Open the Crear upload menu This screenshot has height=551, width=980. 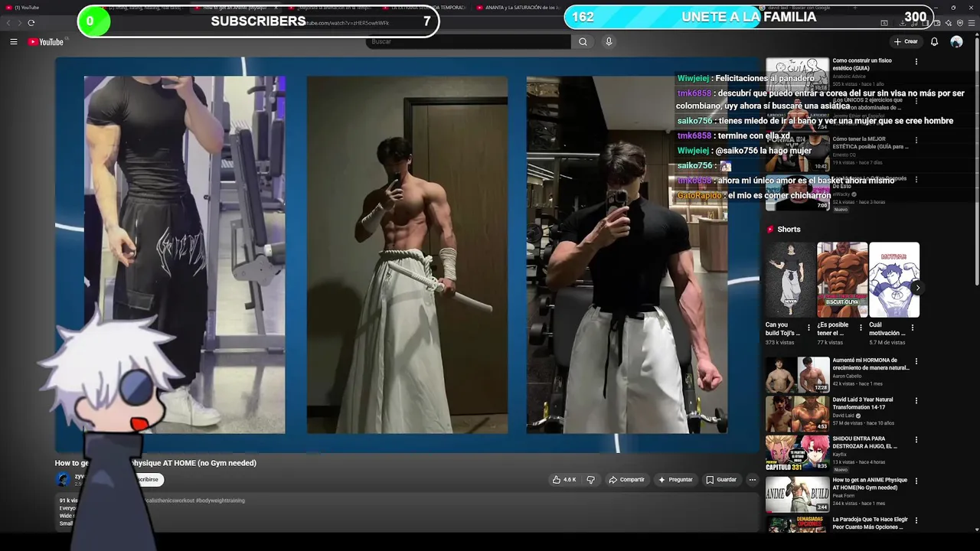[x=905, y=41]
